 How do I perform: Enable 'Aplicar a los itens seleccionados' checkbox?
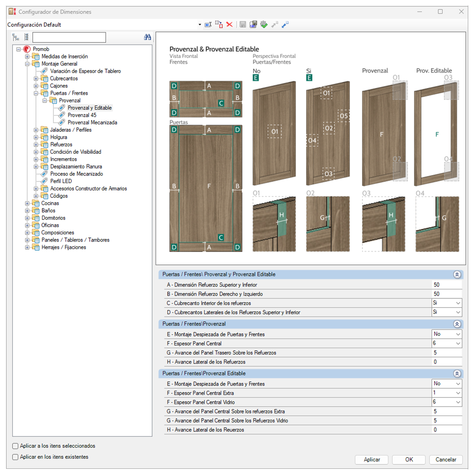coord(15,446)
